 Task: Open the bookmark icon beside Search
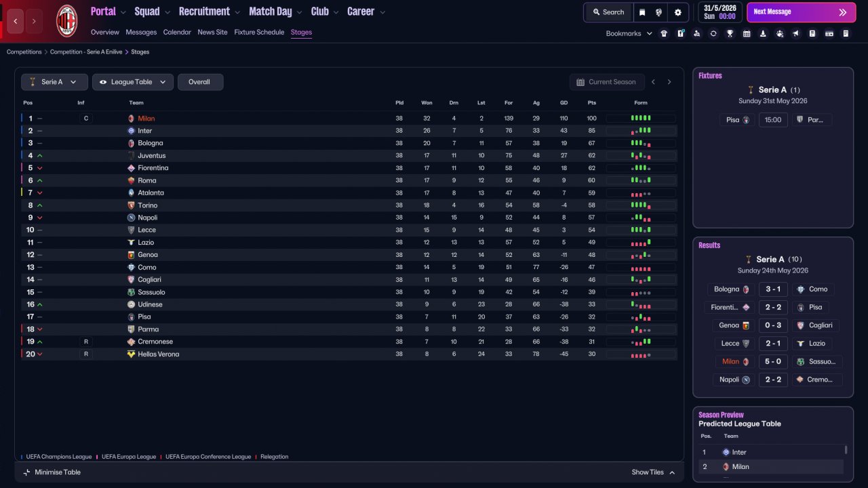tap(642, 12)
